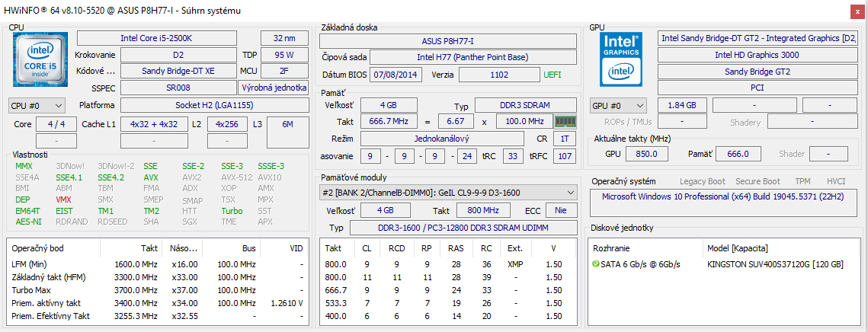Click the ECC Nie field
Viewport: 868px width, 332px height.
[x=562, y=210]
